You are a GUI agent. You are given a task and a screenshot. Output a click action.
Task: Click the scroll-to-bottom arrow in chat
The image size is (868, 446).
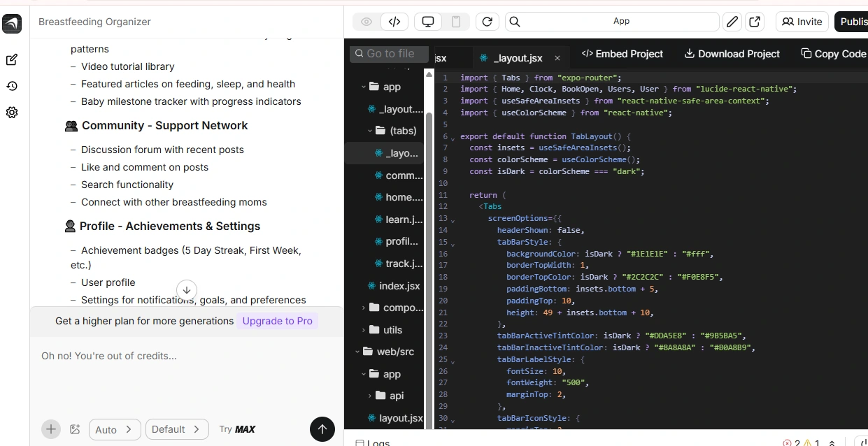point(186,289)
